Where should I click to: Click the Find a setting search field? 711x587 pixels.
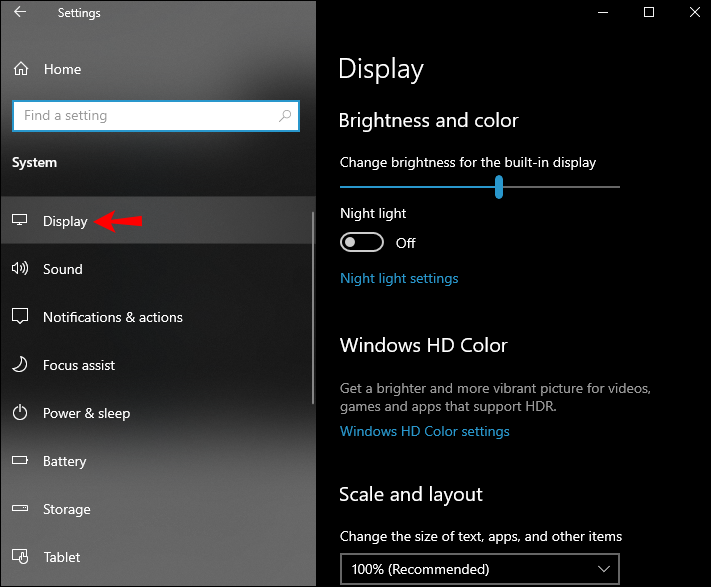156,116
